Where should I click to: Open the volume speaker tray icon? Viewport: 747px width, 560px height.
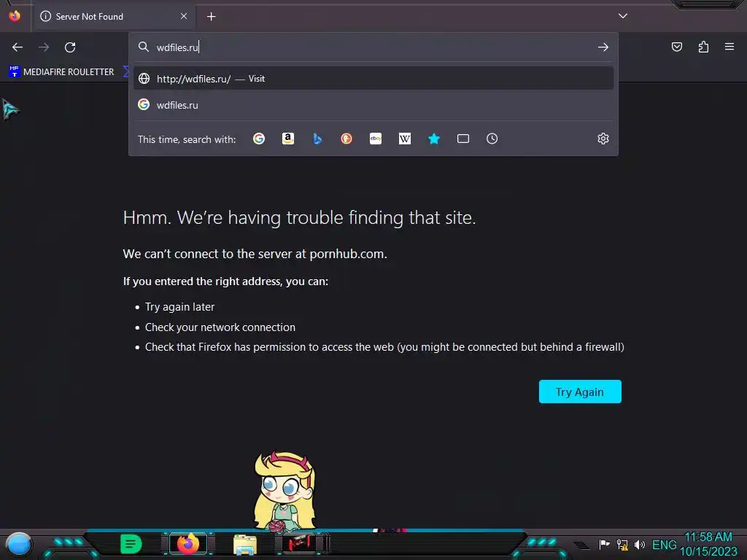640,544
